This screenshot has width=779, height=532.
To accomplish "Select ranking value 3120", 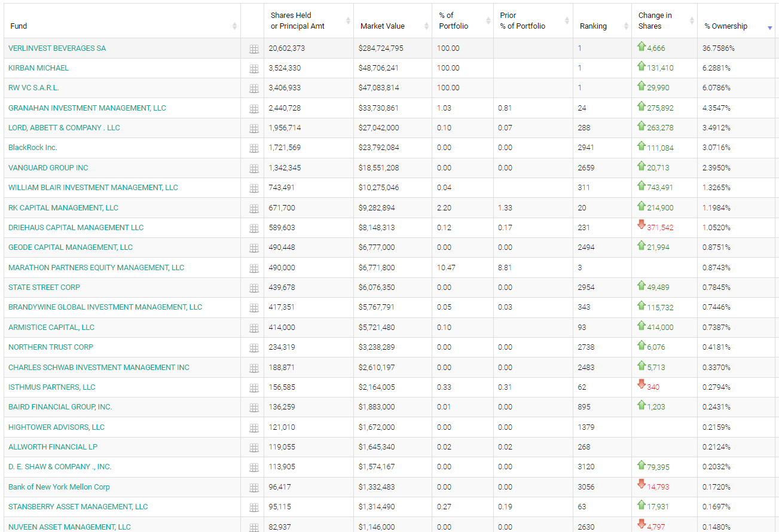I will point(586,466).
